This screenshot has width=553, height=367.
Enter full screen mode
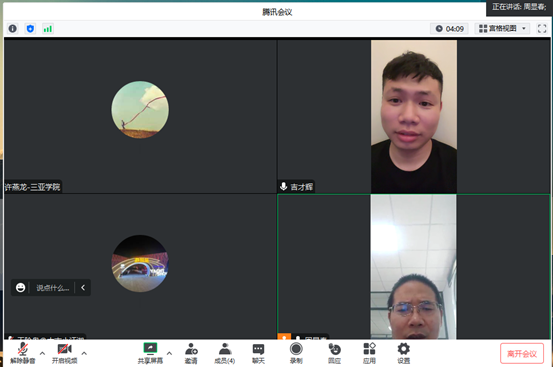[x=542, y=29]
